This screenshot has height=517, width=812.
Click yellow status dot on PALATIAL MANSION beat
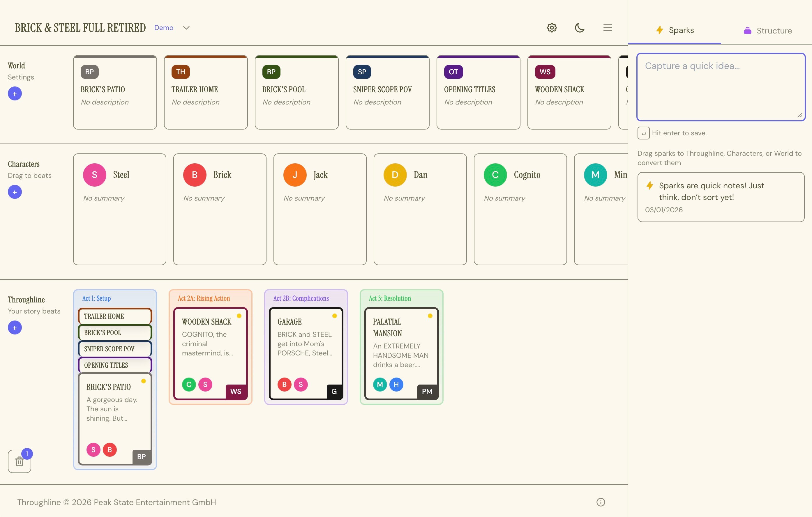click(x=430, y=316)
